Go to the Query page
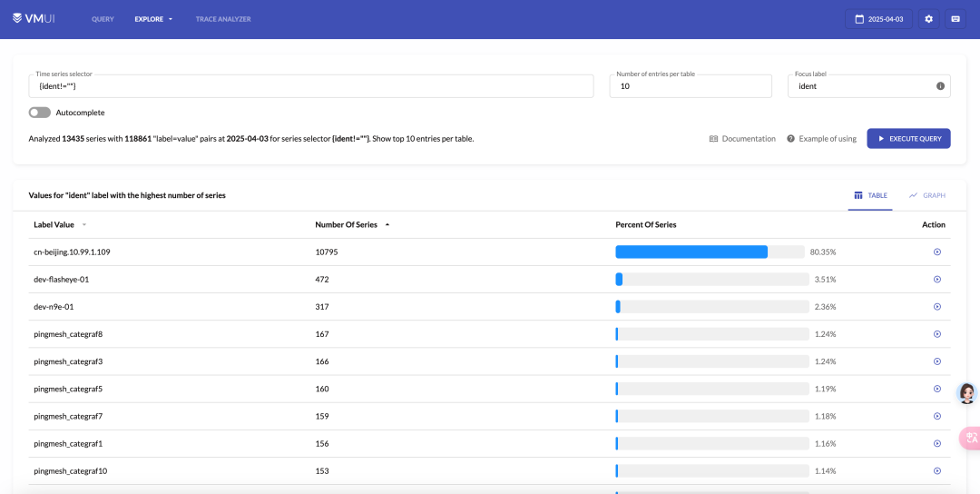Screen dimensions: 980x494 tap(103, 19)
